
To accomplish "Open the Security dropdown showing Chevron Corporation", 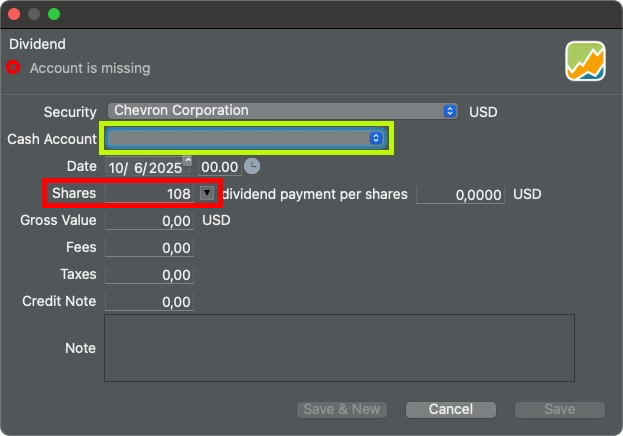I will (282, 111).
